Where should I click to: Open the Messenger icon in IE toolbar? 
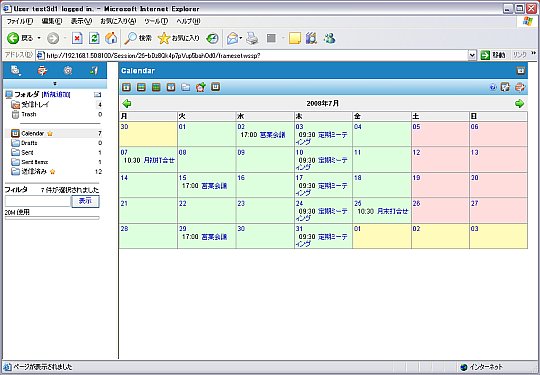point(329,38)
